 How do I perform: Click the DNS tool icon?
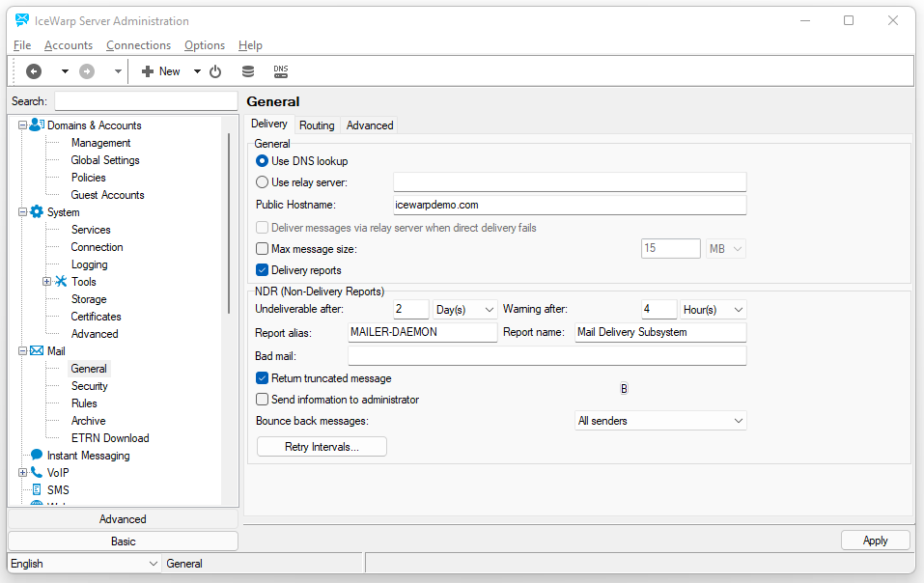pos(281,71)
